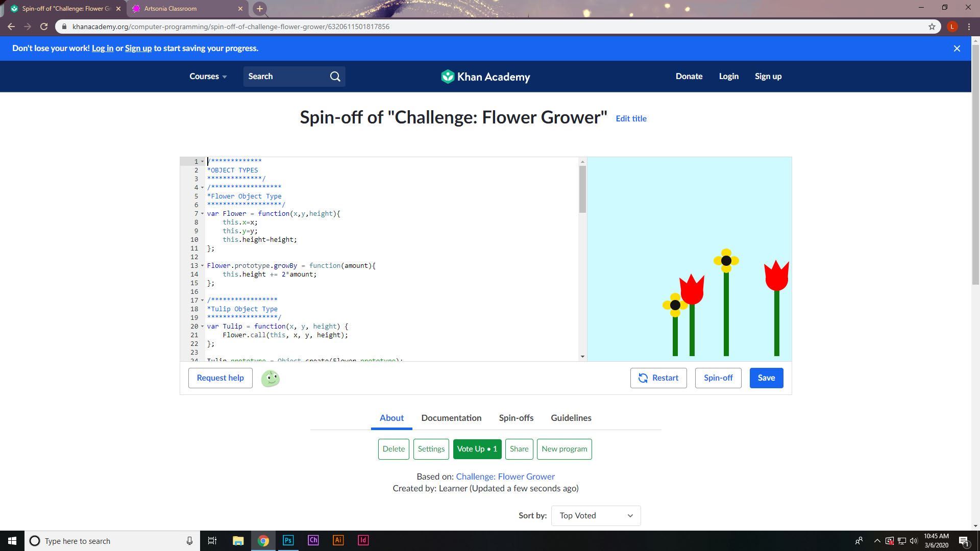Screen dimensions: 980x551
Task: Collapse code fold at line 13
Action: [202, 266]
